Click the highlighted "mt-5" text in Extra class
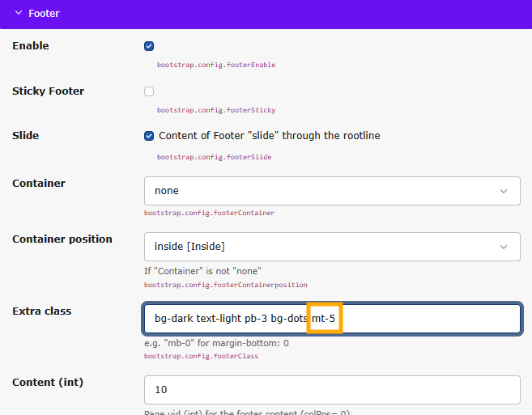 pyautogui.click(x=324, y=319)
